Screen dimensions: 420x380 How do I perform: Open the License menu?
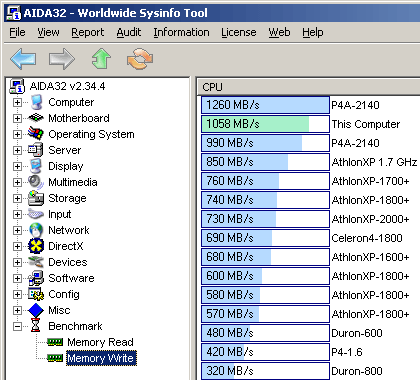tap(239, 32)
